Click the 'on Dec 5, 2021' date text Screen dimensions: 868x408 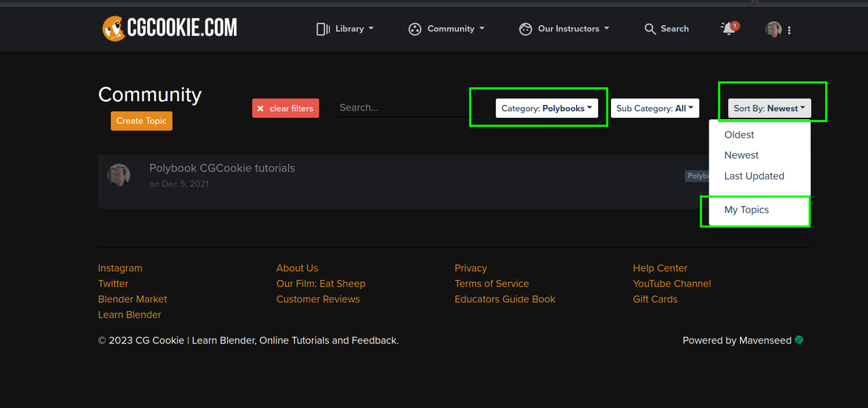click(x=179, y=184)
